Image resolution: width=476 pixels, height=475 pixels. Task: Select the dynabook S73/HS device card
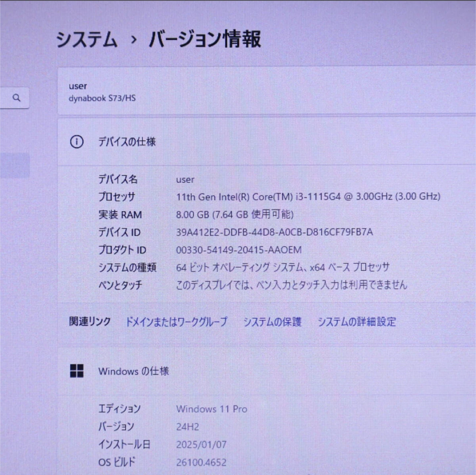(264, 92)
